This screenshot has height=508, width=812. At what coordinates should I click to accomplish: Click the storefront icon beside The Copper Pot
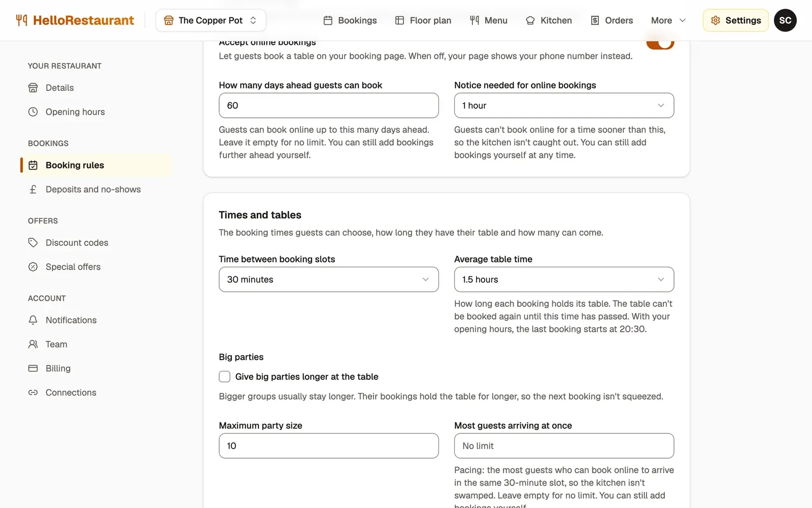point(168,20)
